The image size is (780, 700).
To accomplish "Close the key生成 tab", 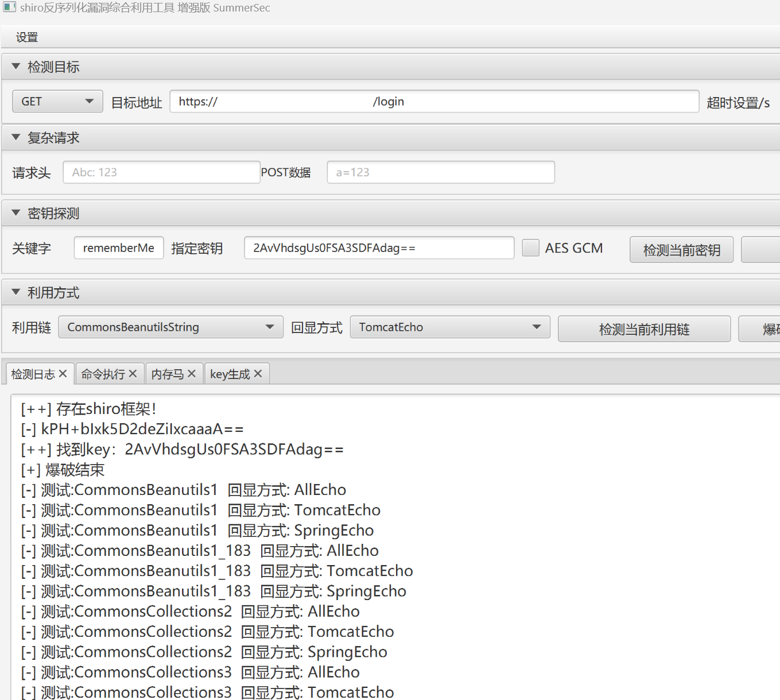I will (x=258, y=374).
